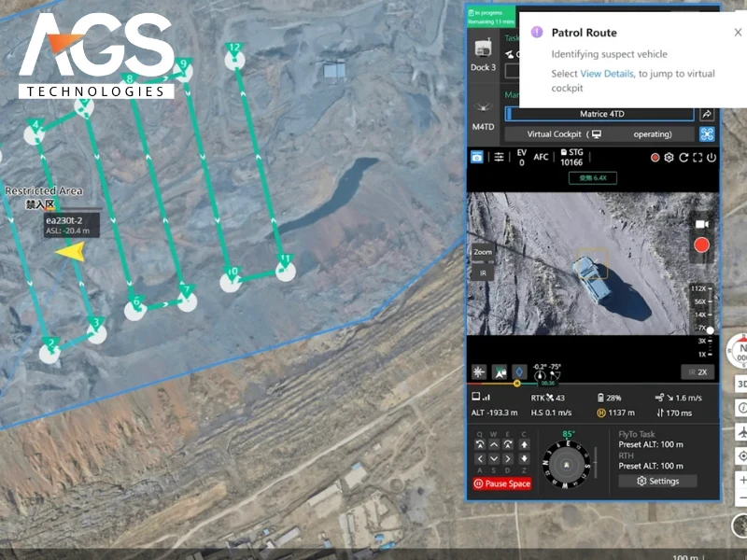Click the small red record dot in toolbar
This screenshot has height=560, width=747.
655,158
